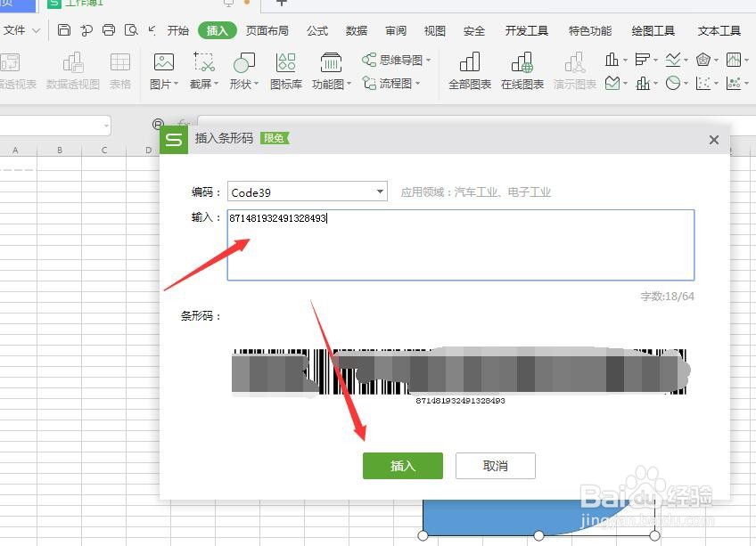Select the 插入 ribbon tab
This screenshot has width=756, height=546.
(x=217, y=30)
